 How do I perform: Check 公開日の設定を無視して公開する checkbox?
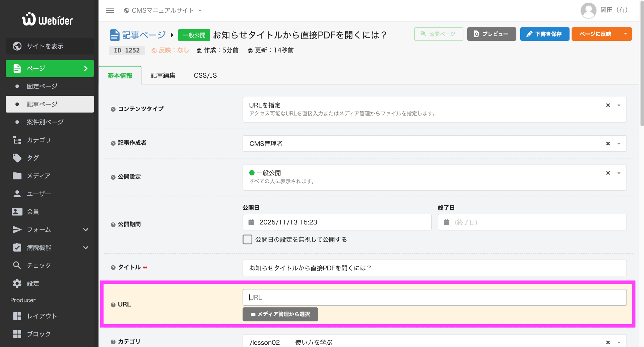point(248,239)
